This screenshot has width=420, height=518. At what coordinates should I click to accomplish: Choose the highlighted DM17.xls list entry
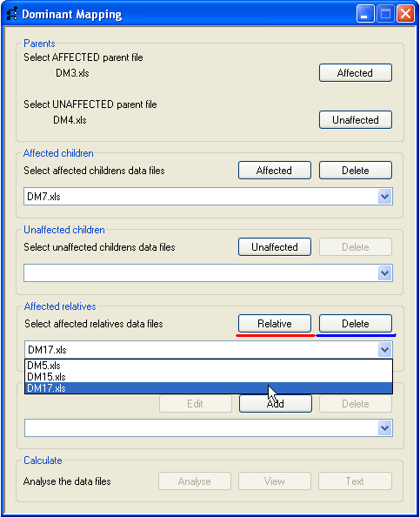click(209, 387)
